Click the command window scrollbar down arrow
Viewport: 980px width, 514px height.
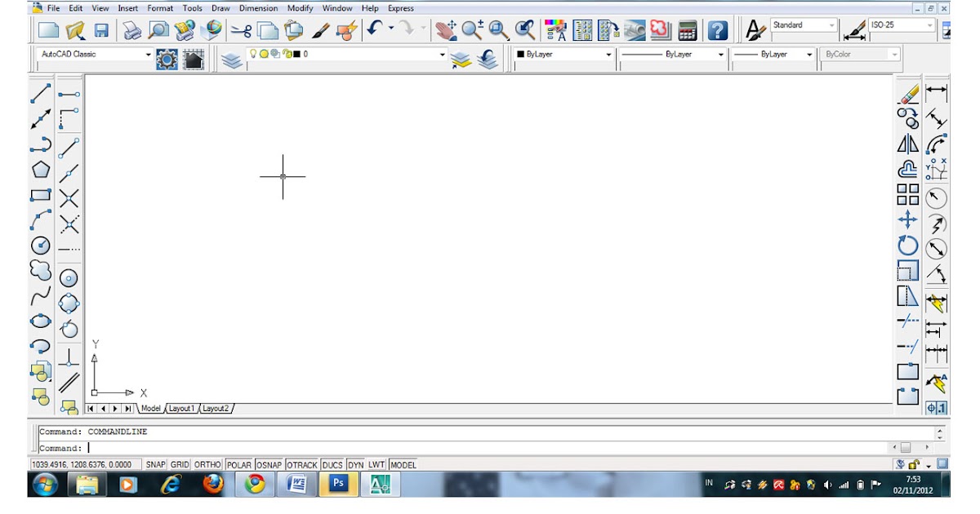(940, 436)
